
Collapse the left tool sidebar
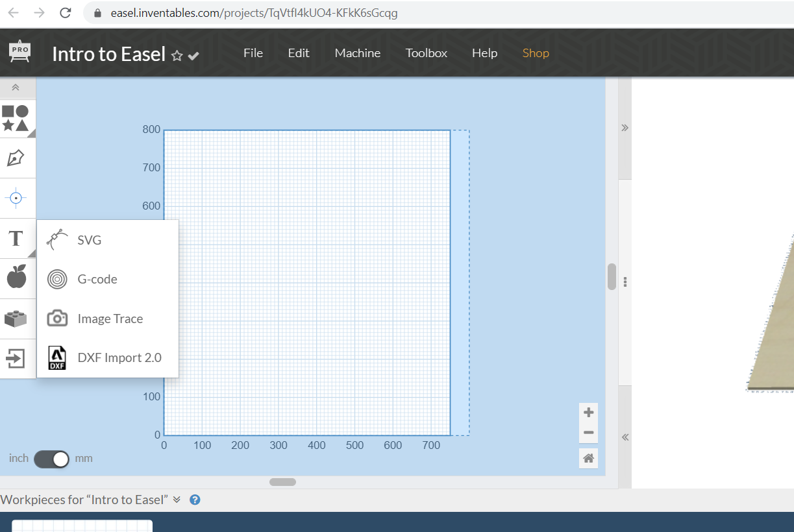click(16, 88)
